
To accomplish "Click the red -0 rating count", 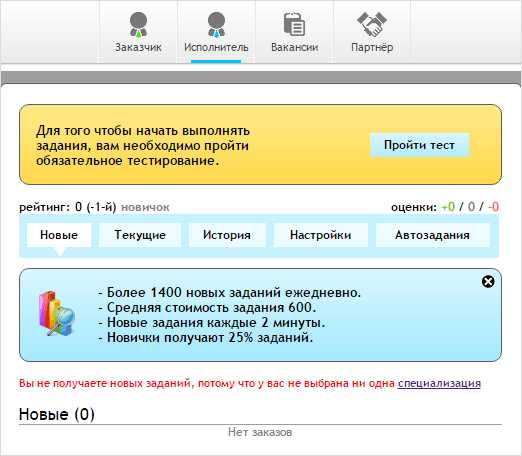I will 493,207.
